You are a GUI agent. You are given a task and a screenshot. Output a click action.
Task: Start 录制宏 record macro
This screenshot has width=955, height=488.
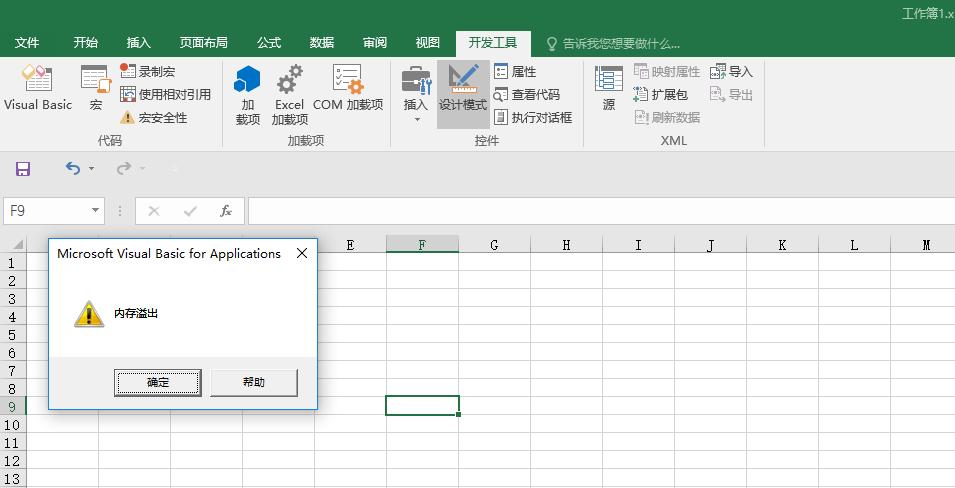point(147,71)
